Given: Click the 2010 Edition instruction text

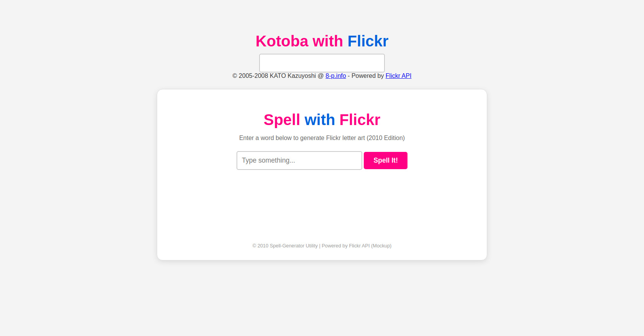Looking at the screenshot, I should [x=322, y=138].
